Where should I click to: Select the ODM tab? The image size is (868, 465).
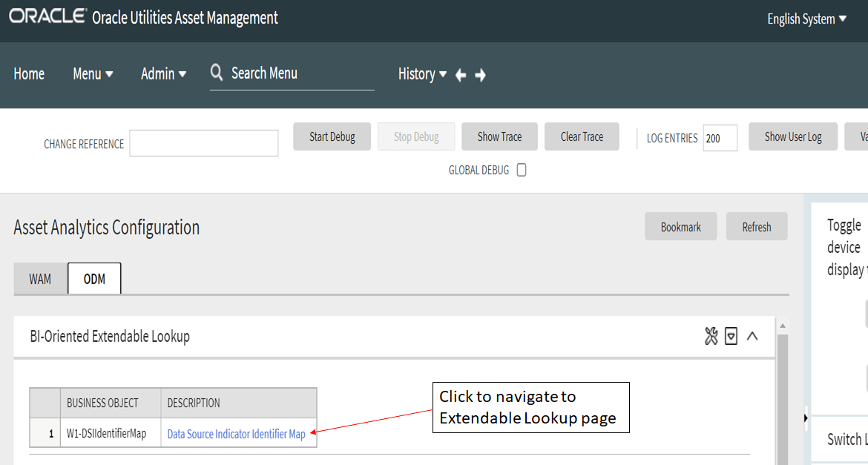click(x=94, y=278)
